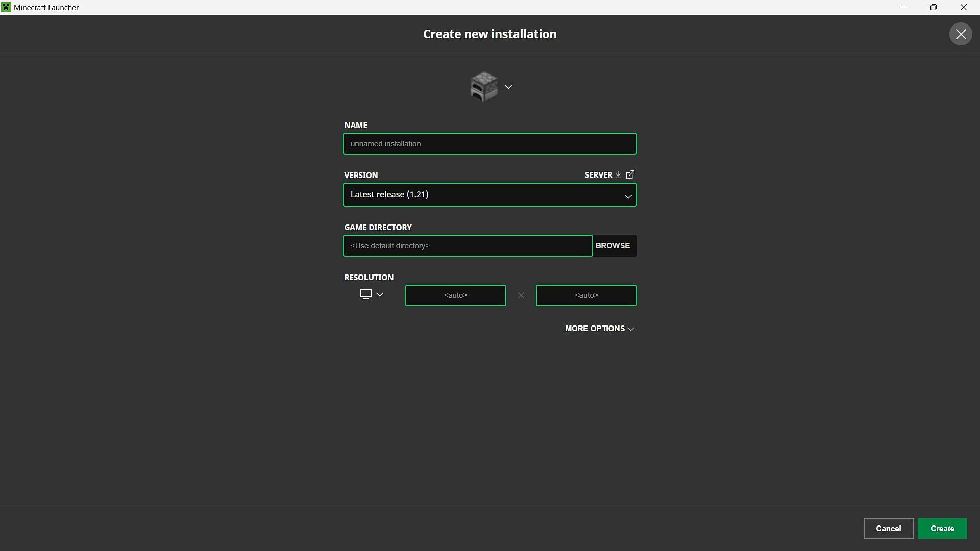The width and height of the screenshot is (980, 551).
Task: Click the monitor resolution preset icon
Action: point(365,294)
